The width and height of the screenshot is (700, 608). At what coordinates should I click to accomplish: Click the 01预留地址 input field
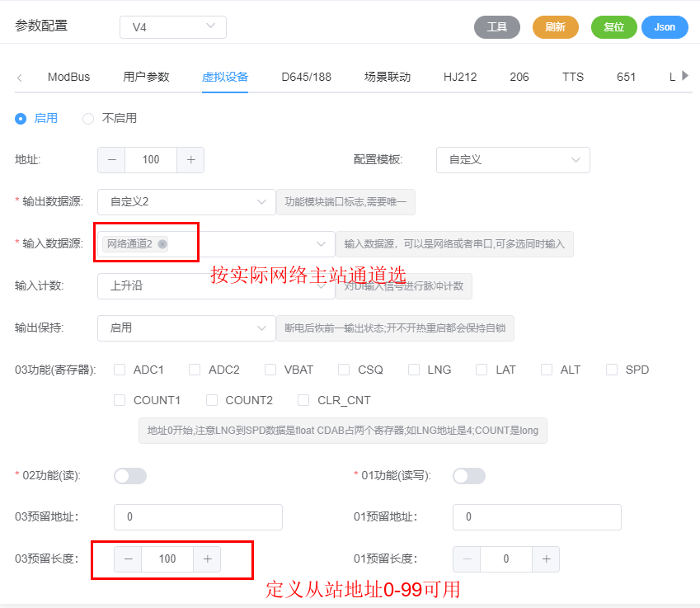pyautogui.click(x=537, y=517)
